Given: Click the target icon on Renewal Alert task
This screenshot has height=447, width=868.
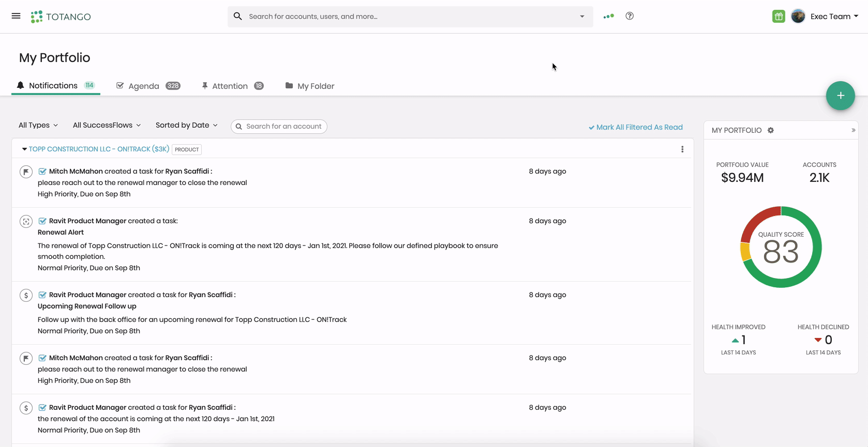Looking at the screenshot, I should click(x=26, y=221).
